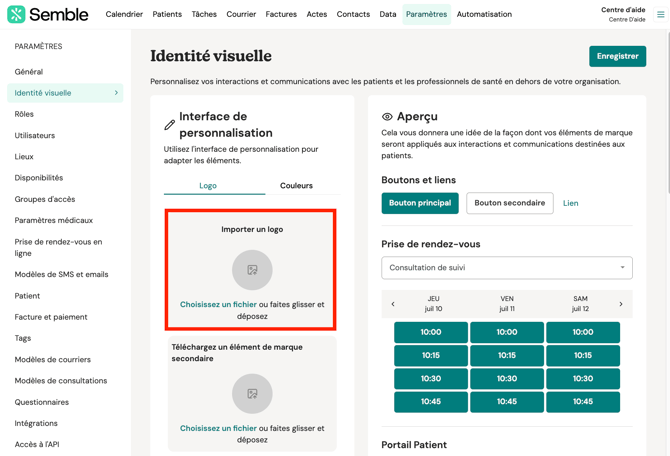This screenshot has height=456, width=670.
Task: Go to next dates in calendar
Action: pos(621,304)
